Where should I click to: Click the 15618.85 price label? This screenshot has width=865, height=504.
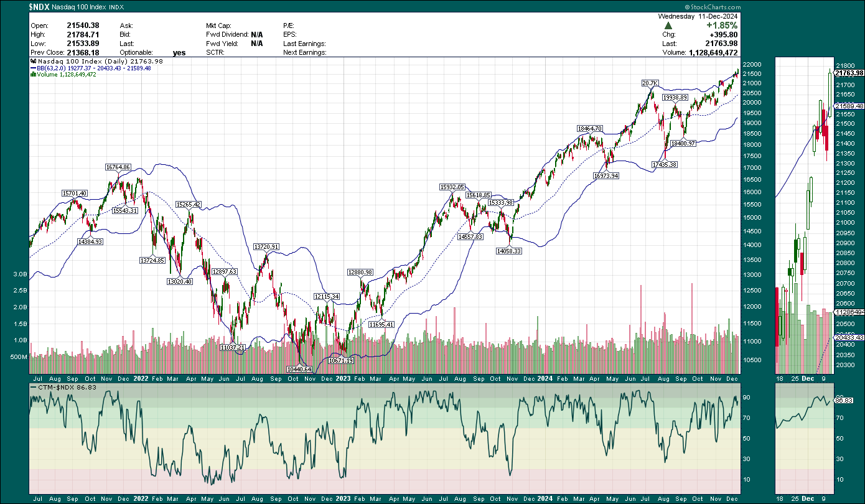click(479, 195)
